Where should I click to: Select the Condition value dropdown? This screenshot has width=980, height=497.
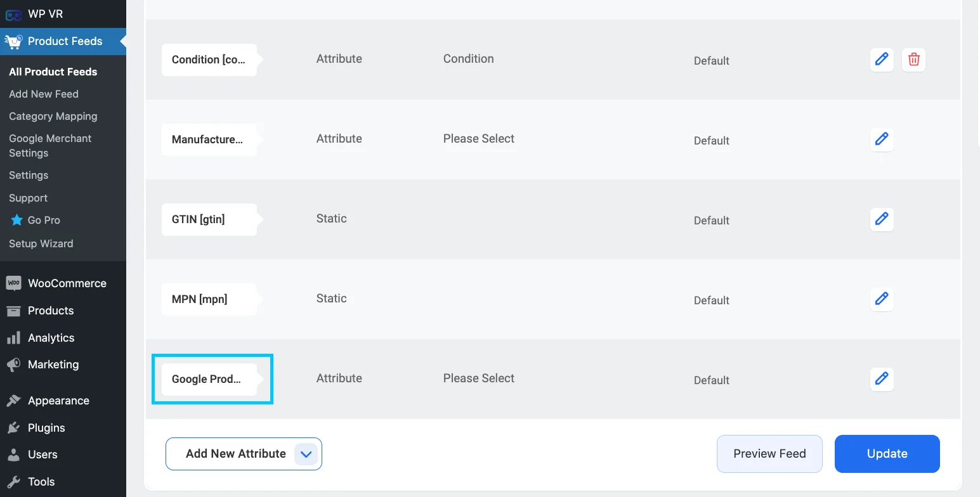pyautogui.click(x=468, y=59)
